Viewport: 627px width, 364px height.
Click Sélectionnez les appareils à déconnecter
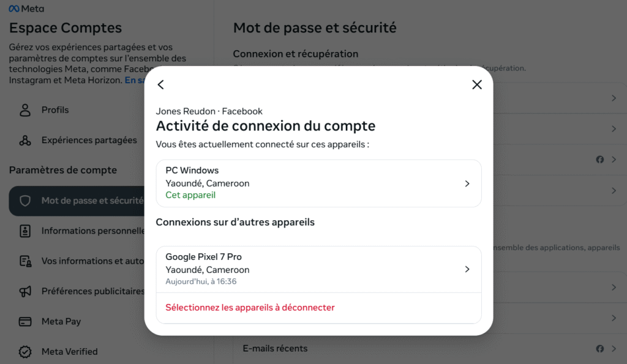250,307
